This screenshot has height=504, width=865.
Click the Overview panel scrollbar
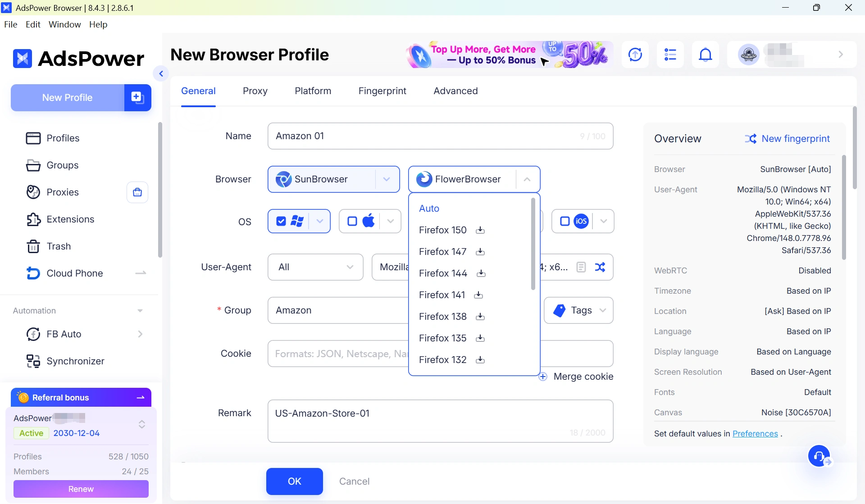click(844, 207)
